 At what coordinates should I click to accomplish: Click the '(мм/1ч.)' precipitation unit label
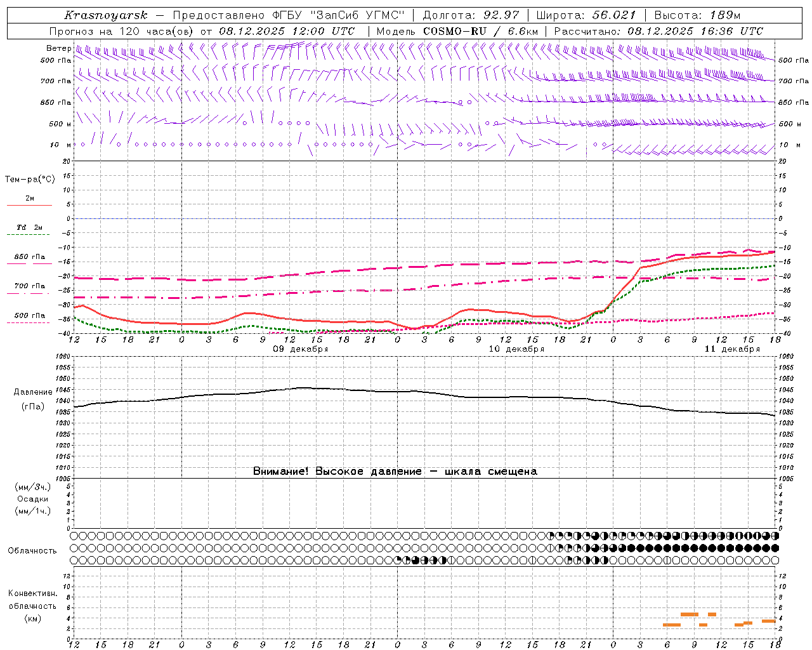tap(32, 511)
